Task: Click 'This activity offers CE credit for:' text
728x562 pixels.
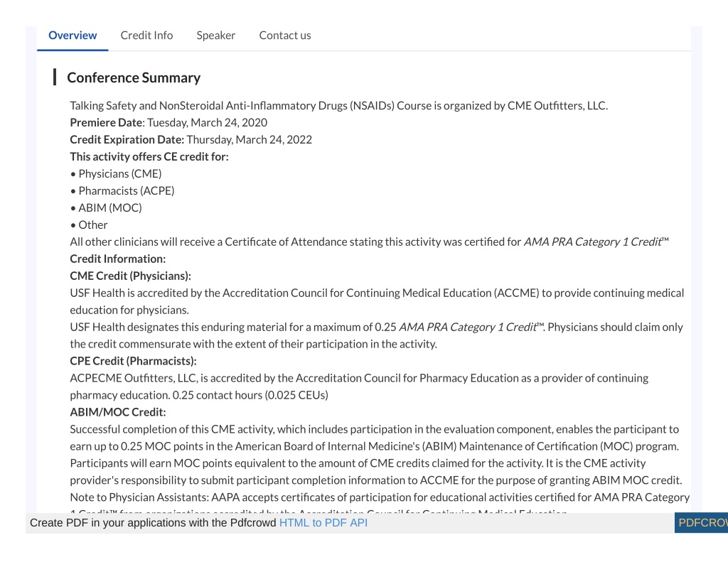Action: (149, 157)
